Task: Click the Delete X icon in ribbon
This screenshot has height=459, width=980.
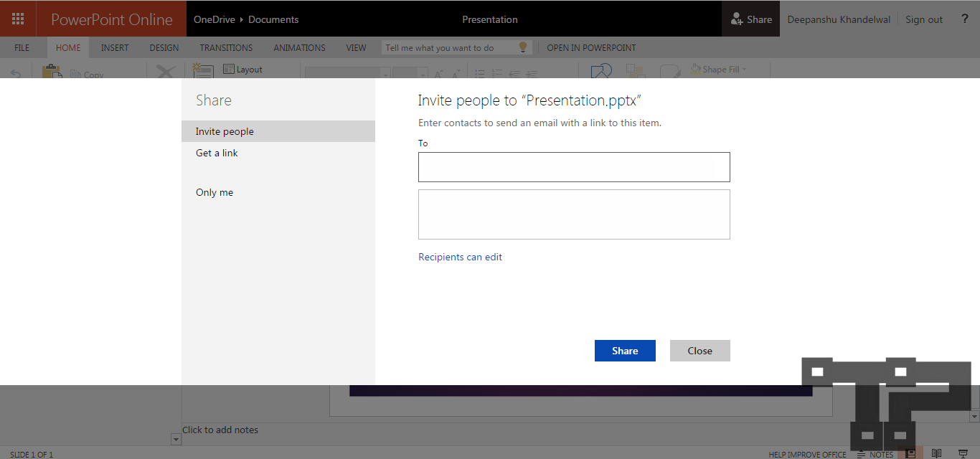Action: point(166,72)
